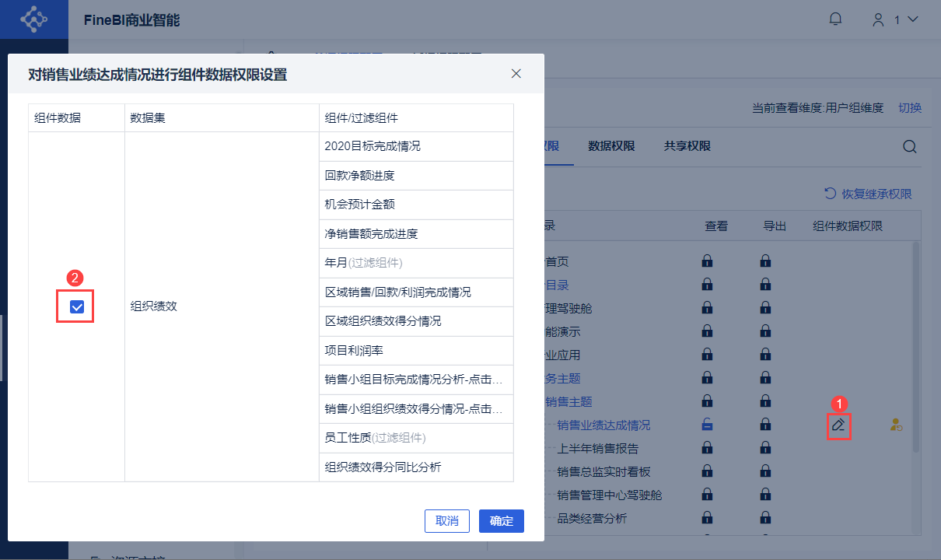Click the search magnifier icon
This screenshot has height=560, width=941.
[909, 145]
